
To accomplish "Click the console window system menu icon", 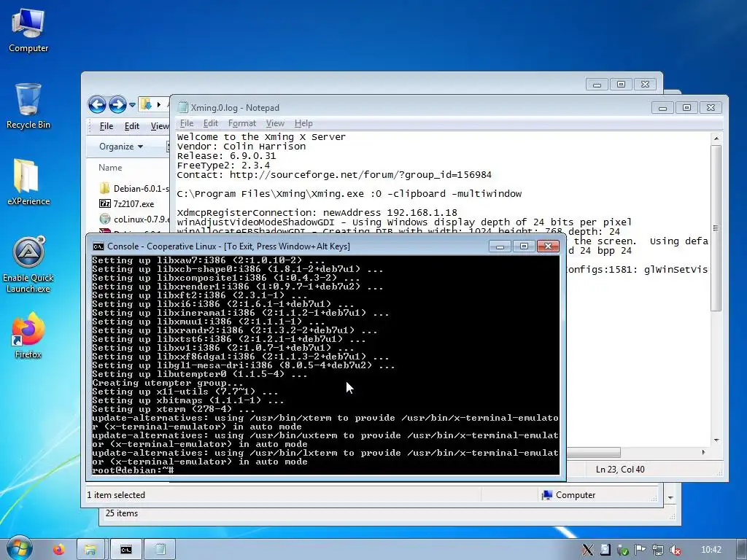I will click(x=98, y=246).
